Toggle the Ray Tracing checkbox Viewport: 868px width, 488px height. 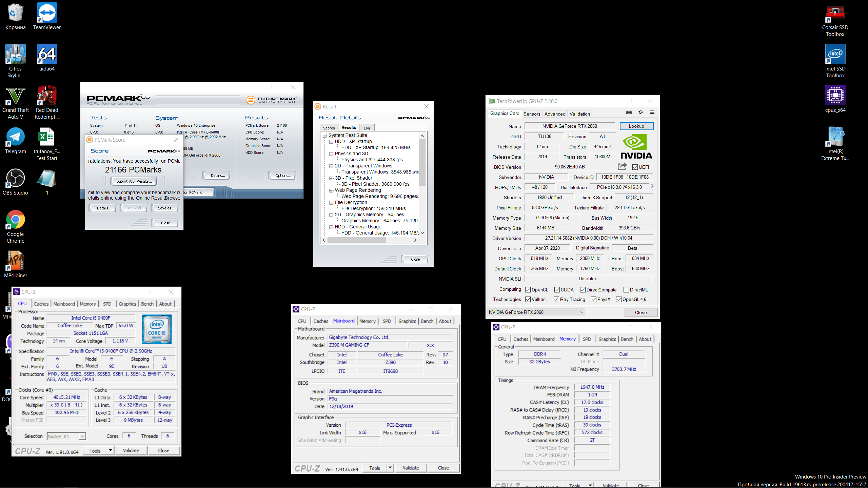tap(556, 299)
